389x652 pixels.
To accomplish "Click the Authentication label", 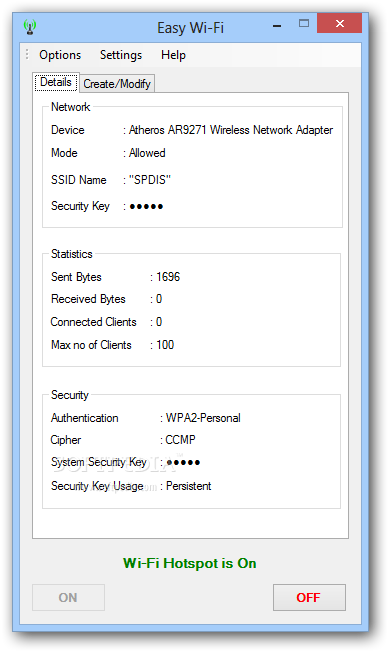I will pos(85,418).
